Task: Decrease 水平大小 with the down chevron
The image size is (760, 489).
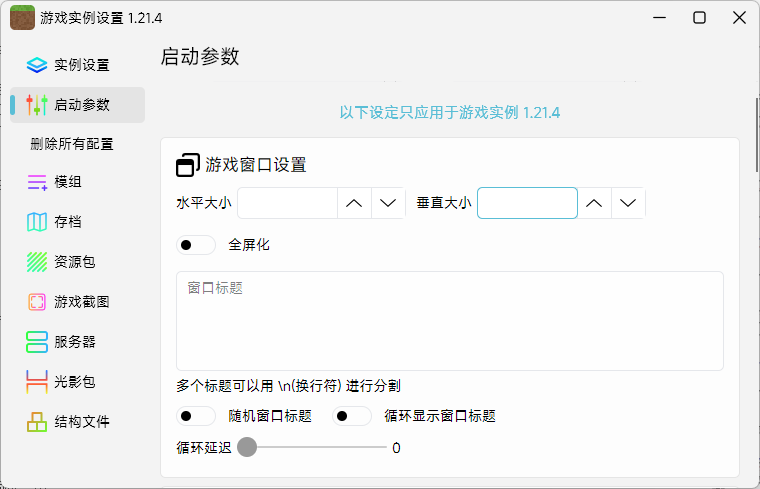Action: 388,203
